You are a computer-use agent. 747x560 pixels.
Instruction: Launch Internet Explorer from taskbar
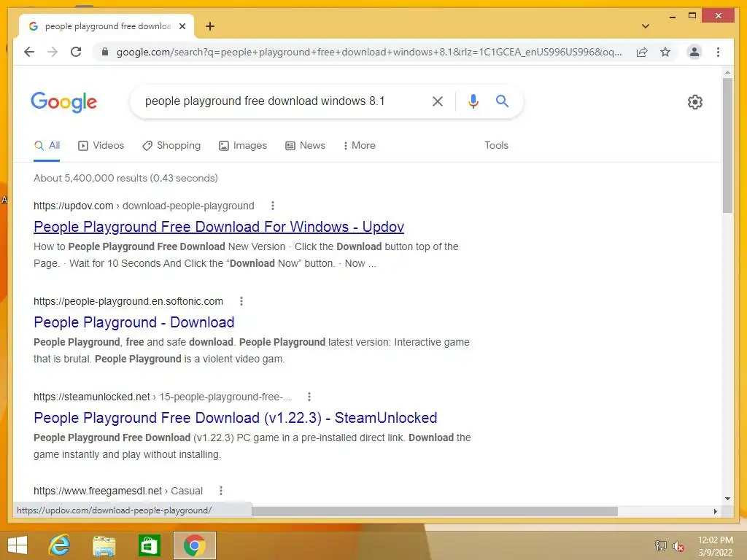click(60, 545)
